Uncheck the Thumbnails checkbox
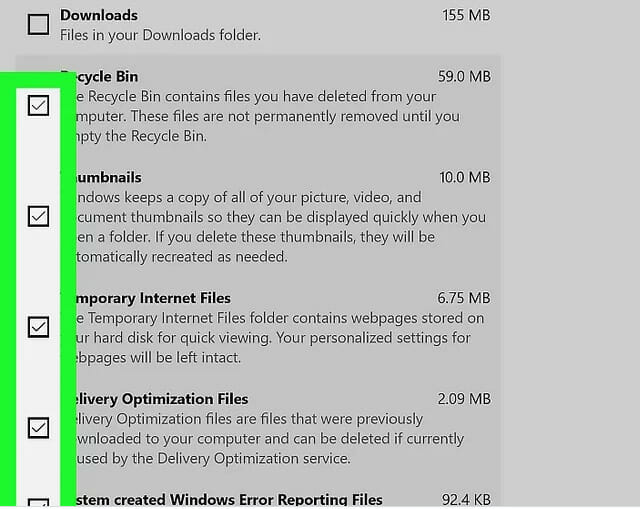Image resolution: width=640 pixels, height=509 pixels. [x=38, y=216]
